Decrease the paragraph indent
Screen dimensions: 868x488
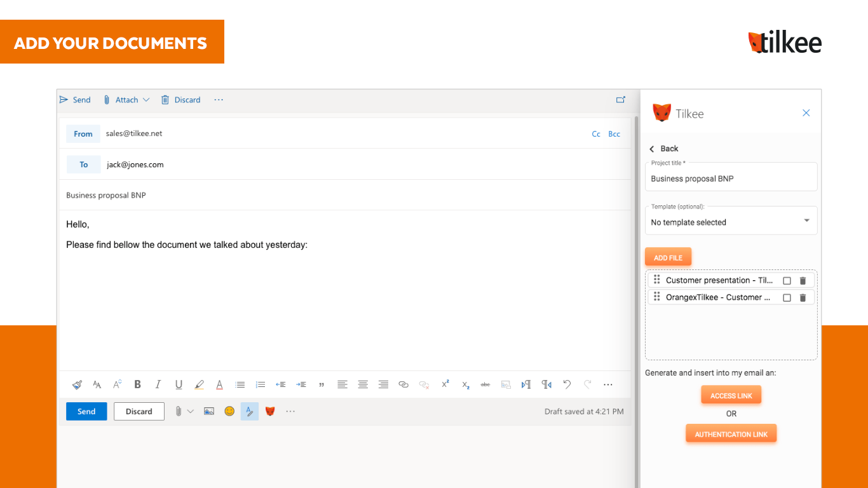point(280,384)
